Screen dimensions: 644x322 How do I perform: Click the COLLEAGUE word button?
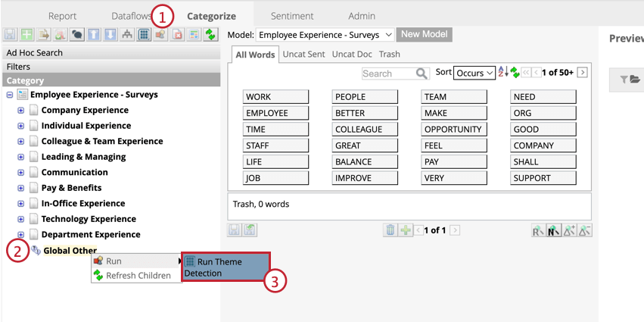click(365, 130)
